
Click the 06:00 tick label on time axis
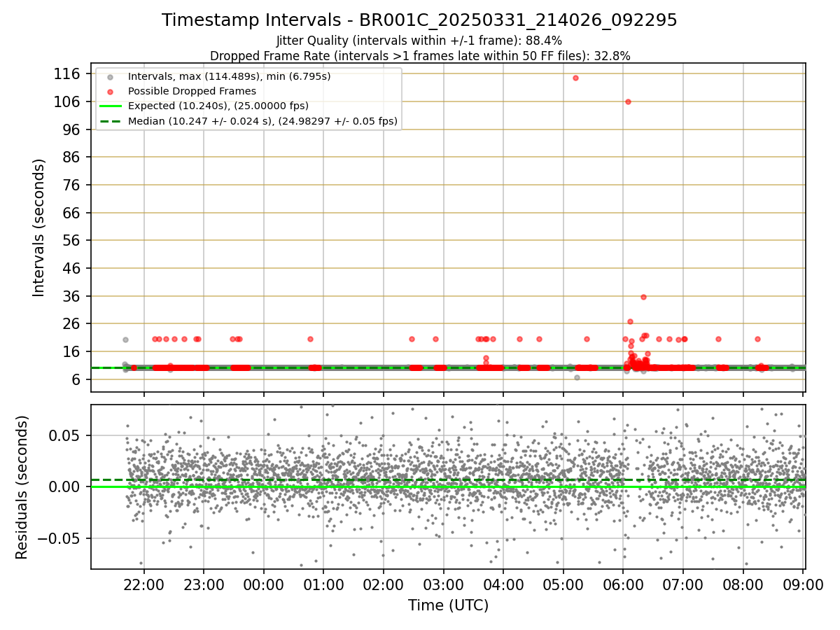(623, 584)
